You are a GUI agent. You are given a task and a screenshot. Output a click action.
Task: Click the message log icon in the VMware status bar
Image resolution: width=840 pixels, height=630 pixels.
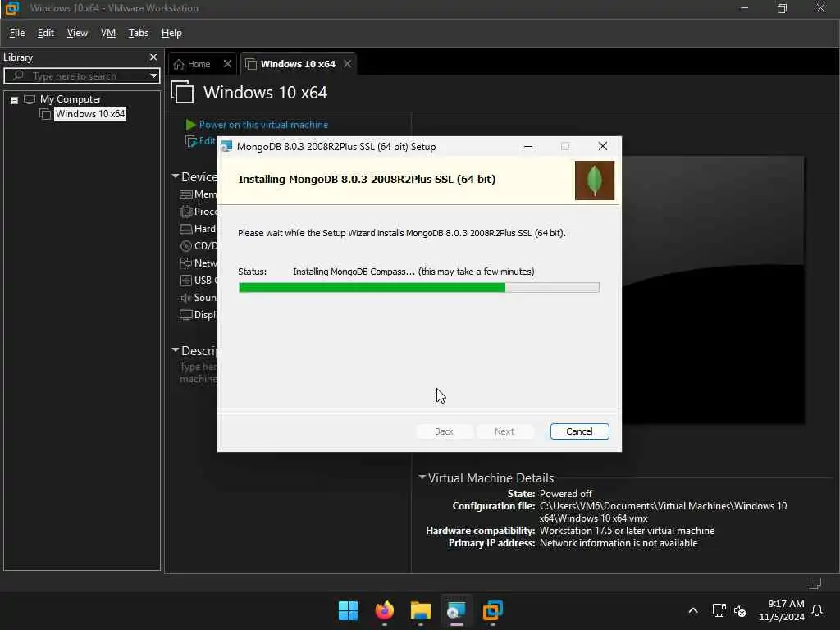pyautogui.click(x=815, y=583)
